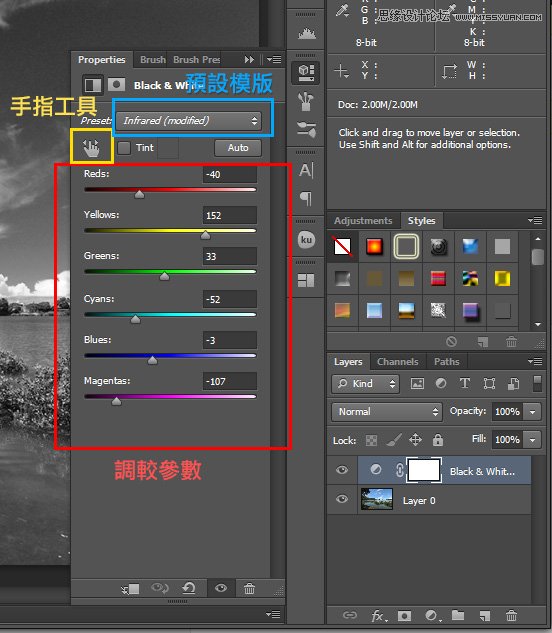552x633 pixels.
Task: Open the Kuler panel icon
Action: coord(306,239)
